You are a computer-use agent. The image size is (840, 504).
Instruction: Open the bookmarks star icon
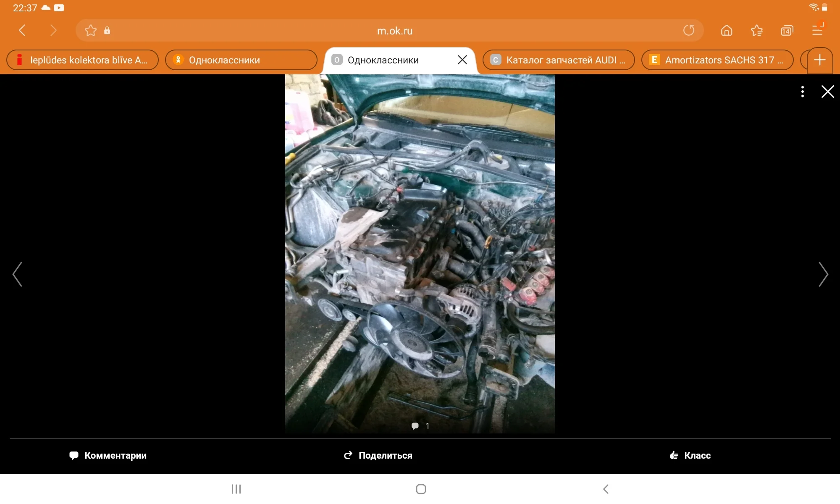coord(757,30)
